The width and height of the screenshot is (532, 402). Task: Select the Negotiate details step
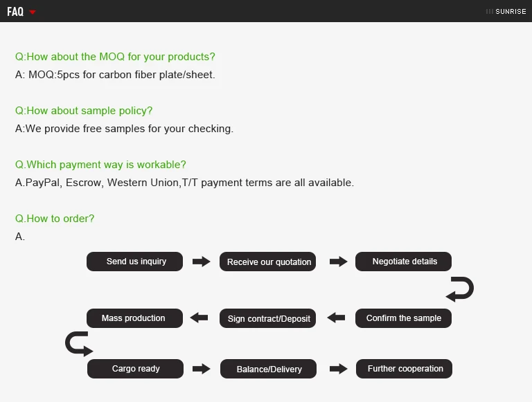click(403, 262)
